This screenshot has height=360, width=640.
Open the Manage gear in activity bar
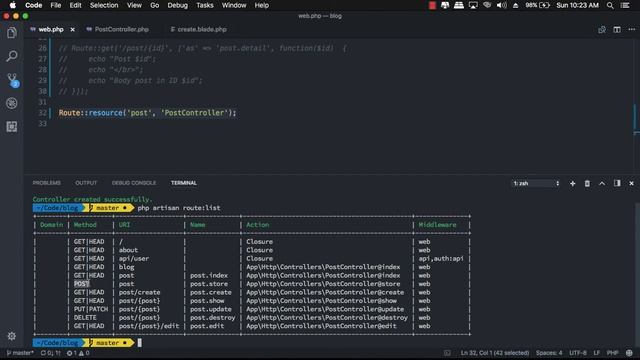(11, 336)
